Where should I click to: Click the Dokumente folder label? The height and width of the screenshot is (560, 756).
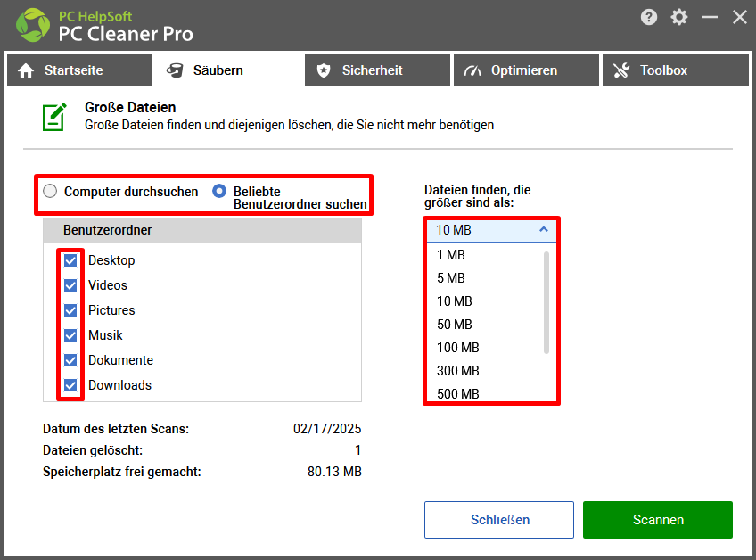(x=120, y=360)
